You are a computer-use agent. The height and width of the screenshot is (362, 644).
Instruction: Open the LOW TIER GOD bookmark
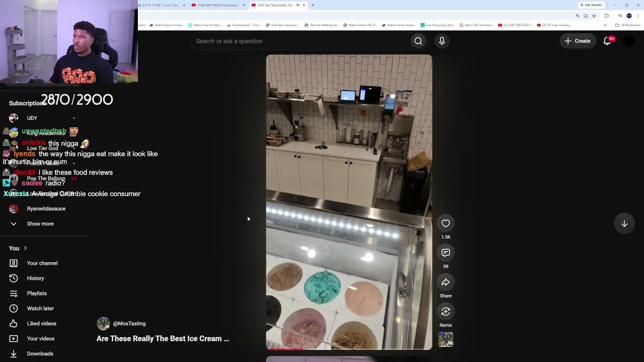(515, 25)
